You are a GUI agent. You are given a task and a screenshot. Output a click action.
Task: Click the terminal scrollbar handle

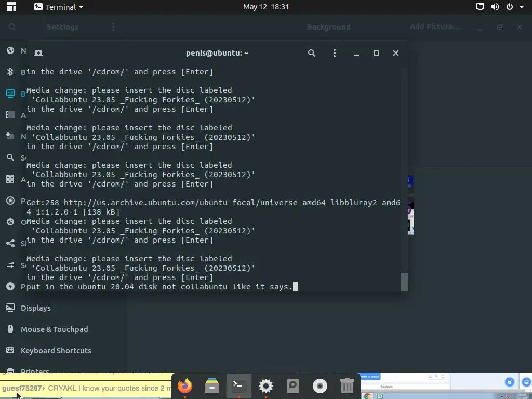click(x=404, y=282)
